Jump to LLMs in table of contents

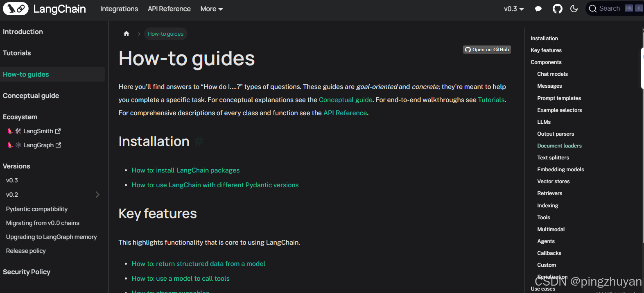pyautogui.click(x=544, y=122)
